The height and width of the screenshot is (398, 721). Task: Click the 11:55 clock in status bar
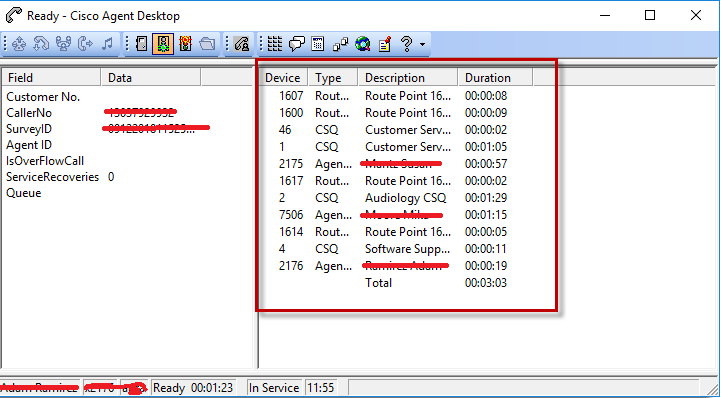coord(321,387)
